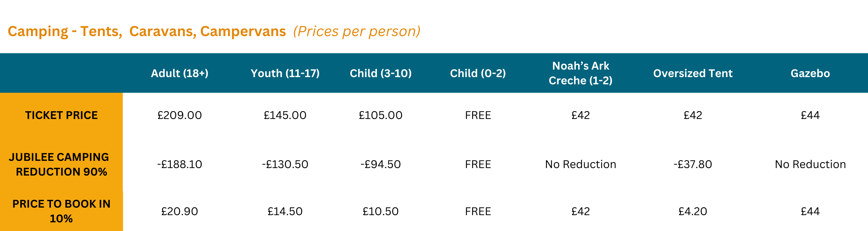Click the Adult (18+) column header

click(179, 73)
